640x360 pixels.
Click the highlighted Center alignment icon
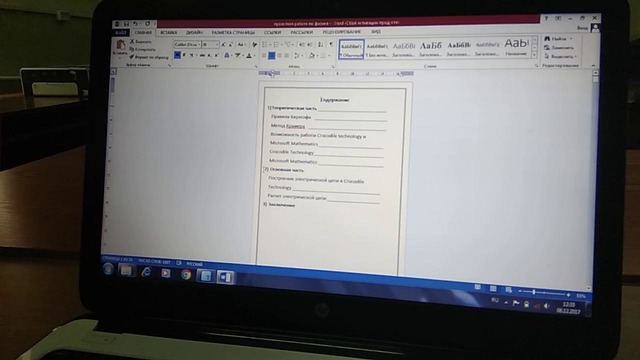point(271,55)
